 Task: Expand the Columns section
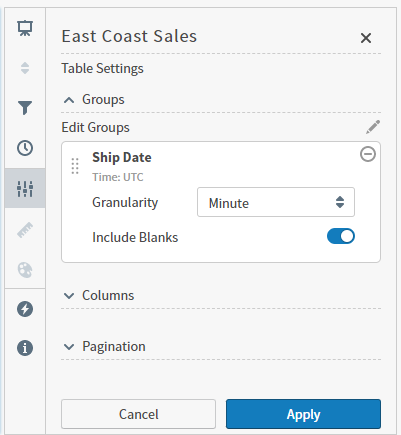99,295
